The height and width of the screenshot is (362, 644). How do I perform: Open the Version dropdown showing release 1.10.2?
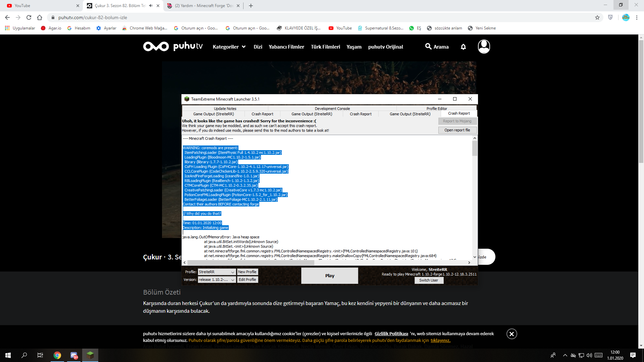[217, 280]
